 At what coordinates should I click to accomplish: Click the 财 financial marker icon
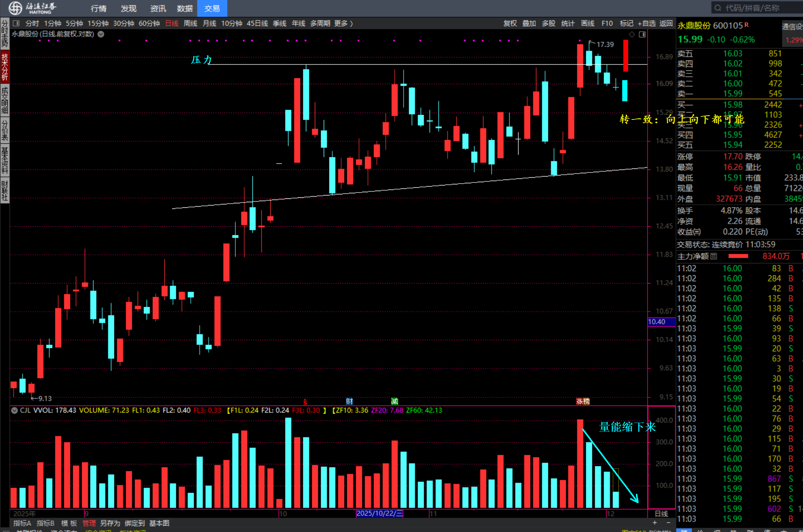[349, 401]
